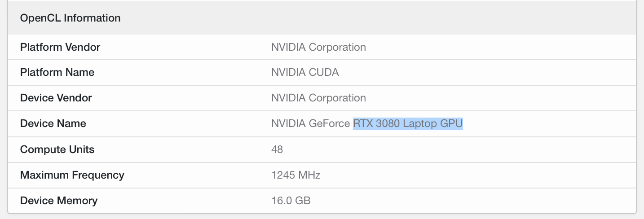Image resolution: width=644 pixels, height=219 pixels.
Task: Select the Maximum Frequency label
Action: click(x=72, y=175)
